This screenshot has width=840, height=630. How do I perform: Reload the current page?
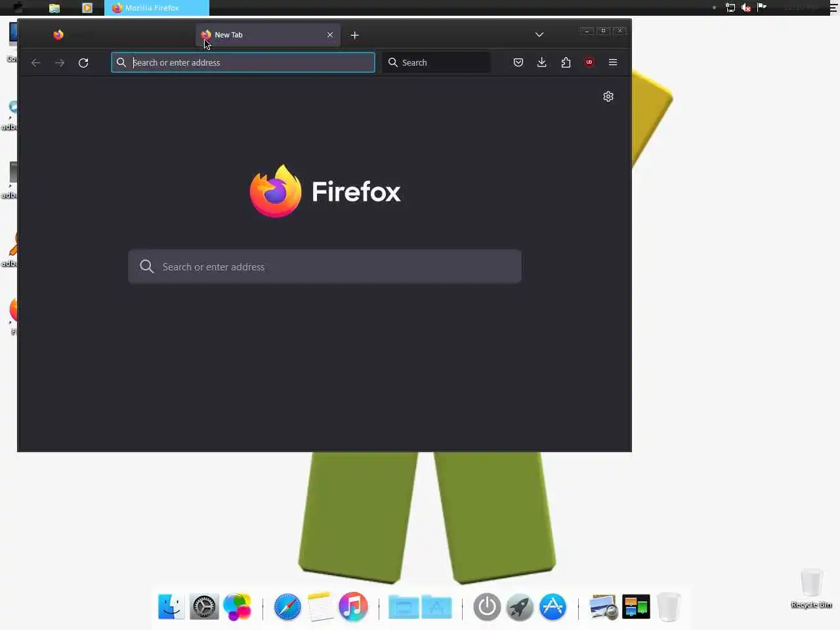pyautogui.click(x=83, y=62)
